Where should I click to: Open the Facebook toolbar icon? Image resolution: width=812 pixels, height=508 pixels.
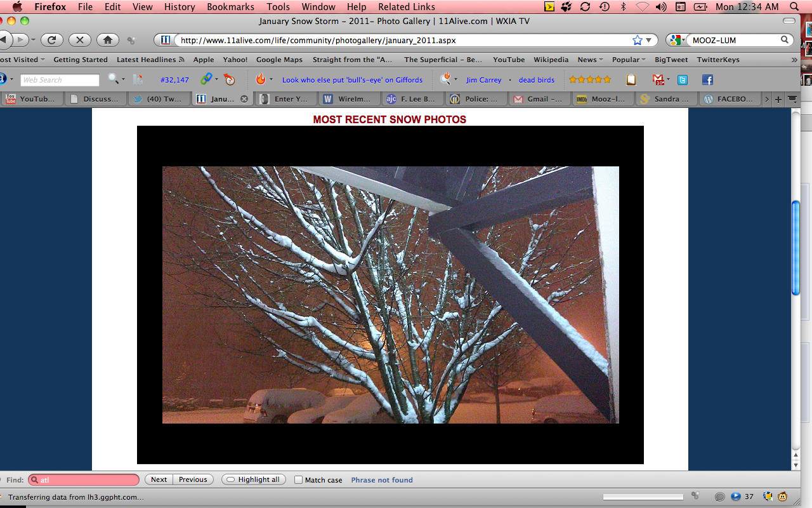click(707, 80)
